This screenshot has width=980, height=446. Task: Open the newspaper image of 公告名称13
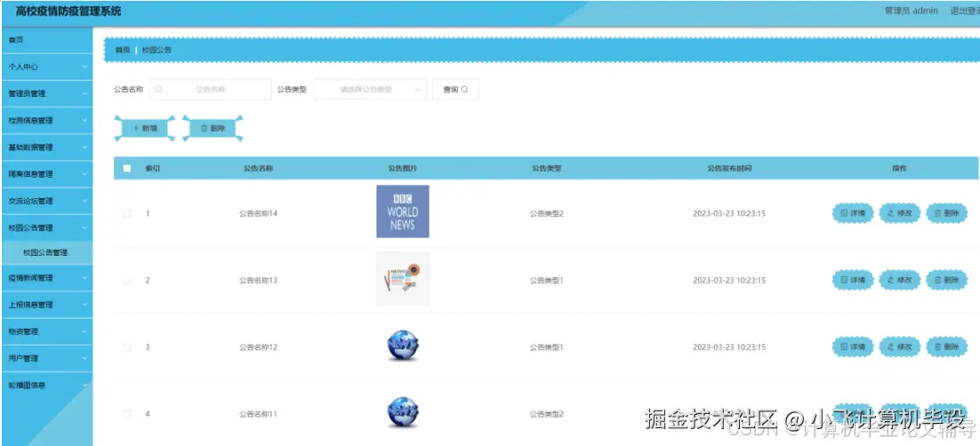403,279
